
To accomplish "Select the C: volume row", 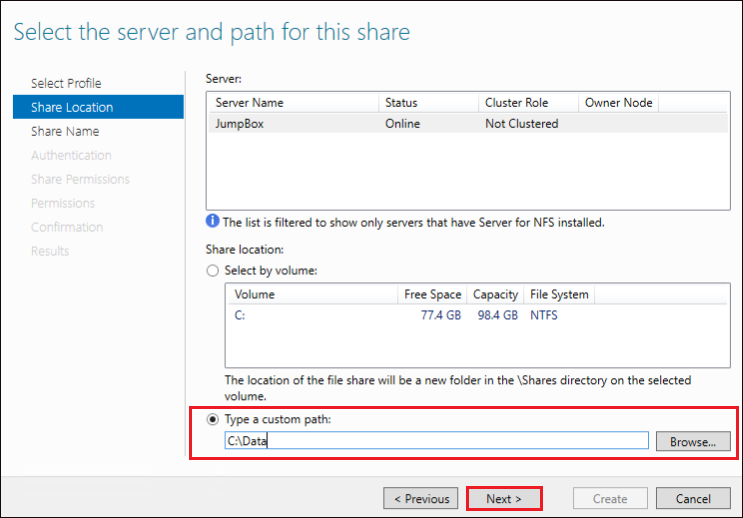I will point(477,315).
